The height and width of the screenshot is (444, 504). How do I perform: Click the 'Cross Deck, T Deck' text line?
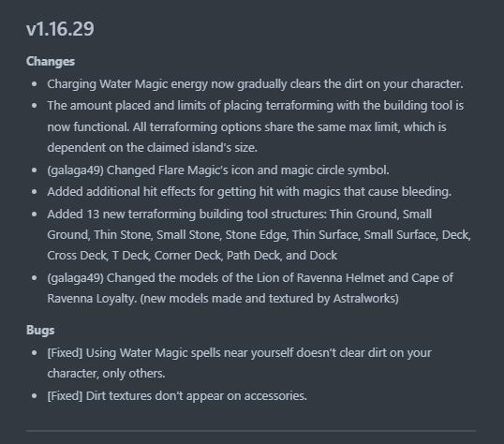192,256
